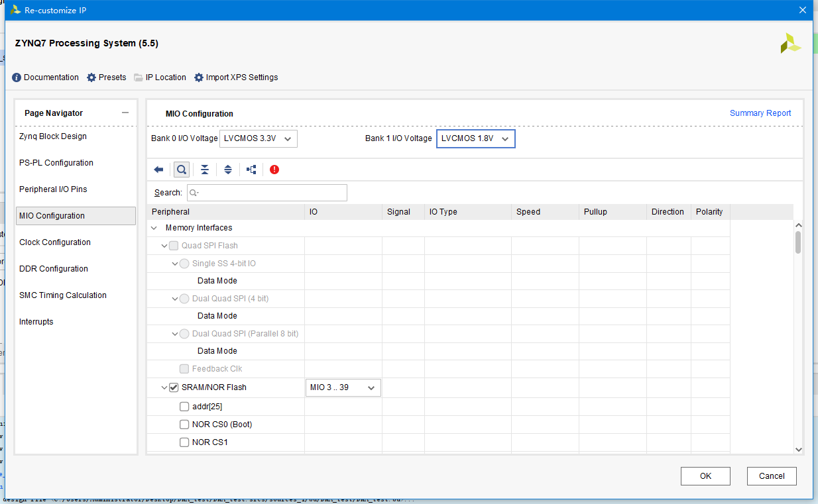Open the MIO 3 .. 39 dropdown
Viewport: 818px width, 504px height.
tap(343, 387)
